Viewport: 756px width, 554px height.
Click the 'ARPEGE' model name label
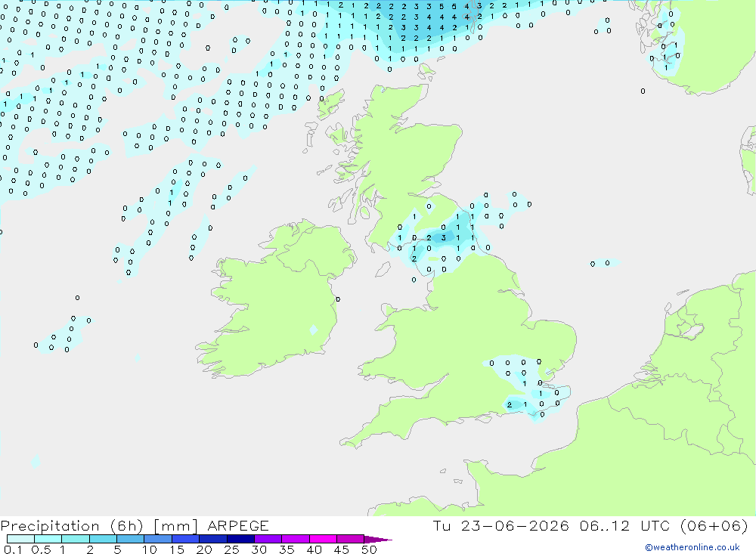coord(238,525)
